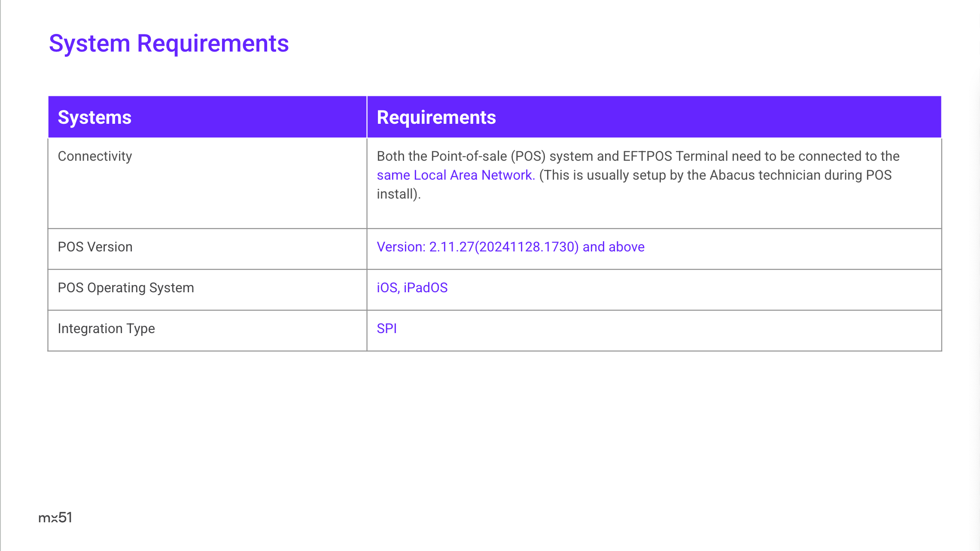Select the "Systems" column header
The height and width of the screenshot is (551, 980).
click(94, 117)
